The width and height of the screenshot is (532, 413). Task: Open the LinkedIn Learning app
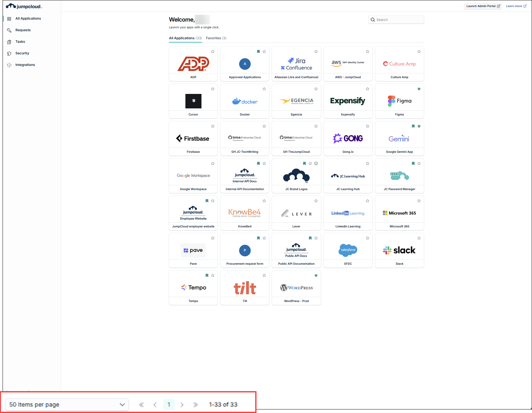tap(348, 213)
